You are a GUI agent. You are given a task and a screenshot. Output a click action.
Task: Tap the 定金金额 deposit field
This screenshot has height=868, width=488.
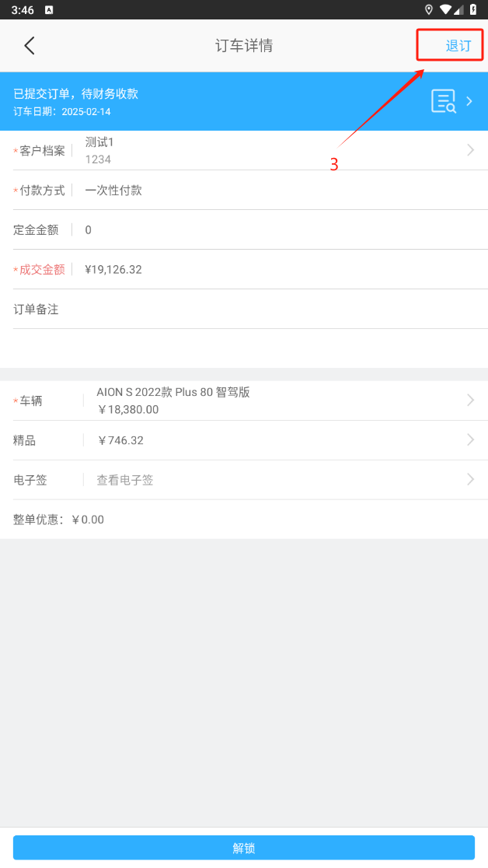point(89,229)
